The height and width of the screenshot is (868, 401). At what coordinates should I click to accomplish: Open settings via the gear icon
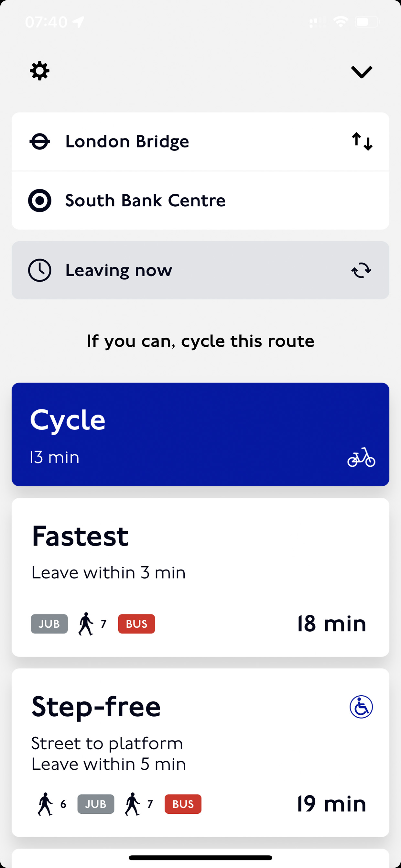(x=40, y=71)
